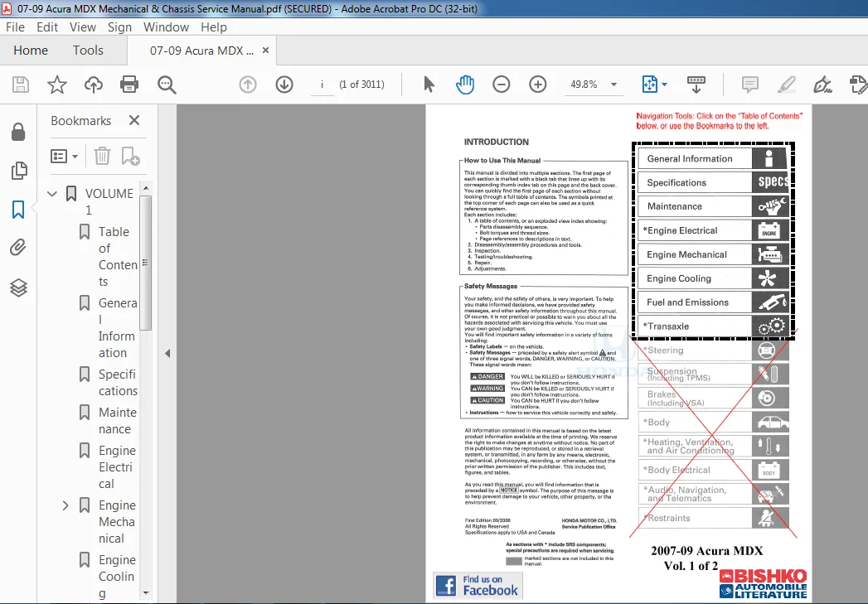Click Transaxle section link on page
The image size is (868, 604).
(714, 326)
